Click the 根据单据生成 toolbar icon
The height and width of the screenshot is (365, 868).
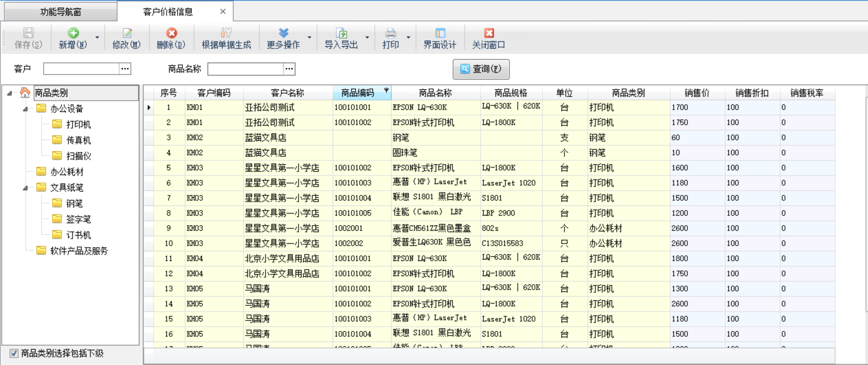point(226,33)
